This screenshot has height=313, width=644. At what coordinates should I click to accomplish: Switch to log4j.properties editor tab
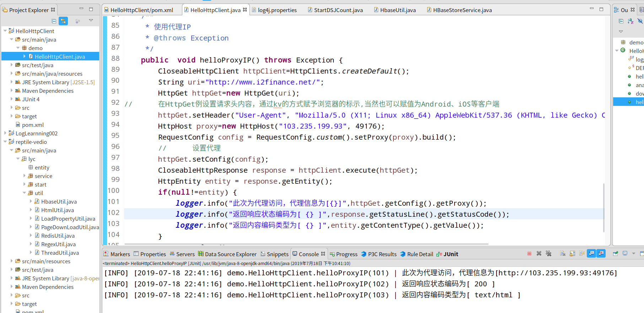274,10
